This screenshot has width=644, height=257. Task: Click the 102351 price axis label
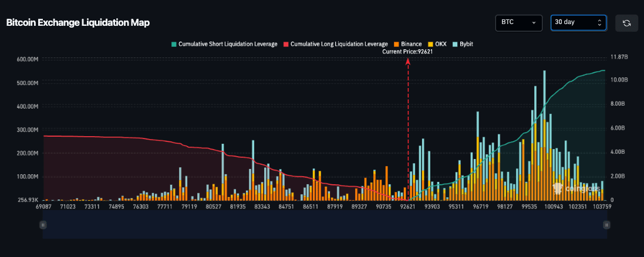point(576,207)
